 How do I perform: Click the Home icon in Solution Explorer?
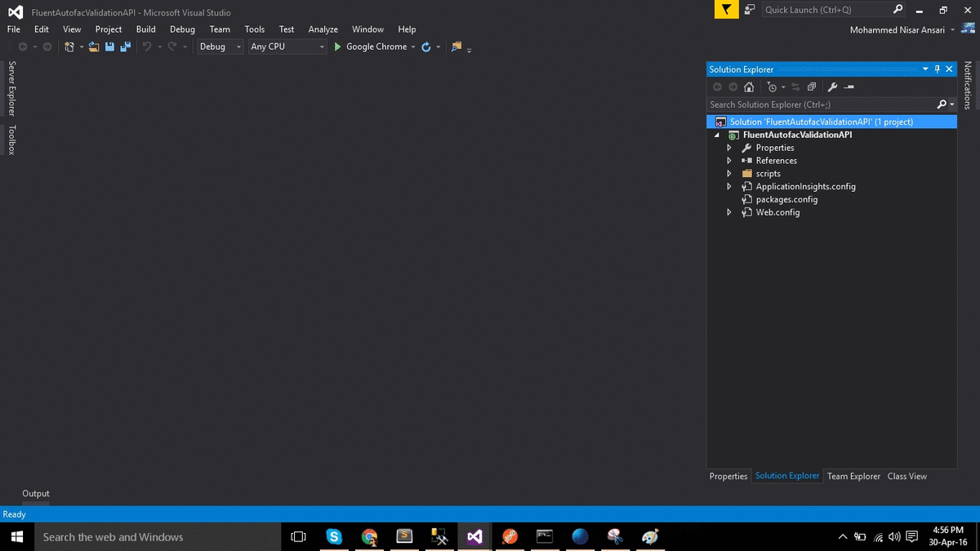(x=749, y=87)
